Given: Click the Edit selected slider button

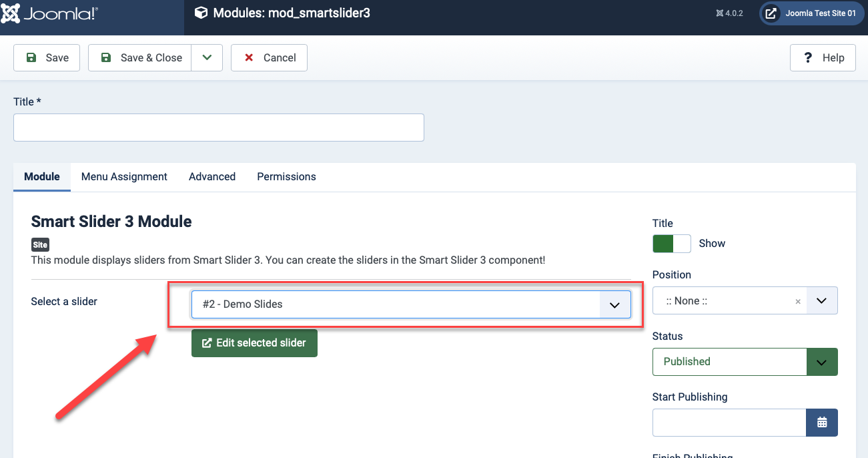Looking at the screenshot, I should [254, 343].
